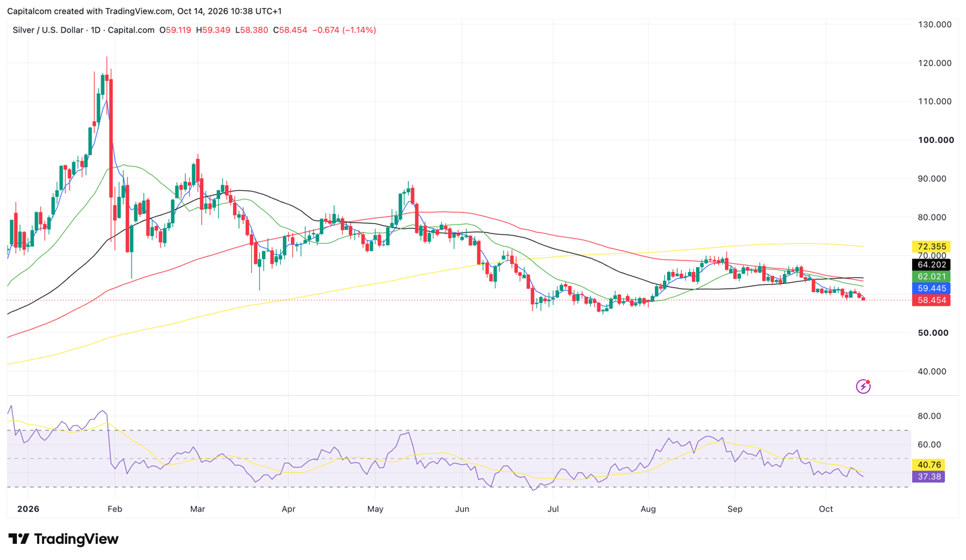Click the high value H59.349
The image size is (966, 560).
pyautogui.click(x=213, y=30)
